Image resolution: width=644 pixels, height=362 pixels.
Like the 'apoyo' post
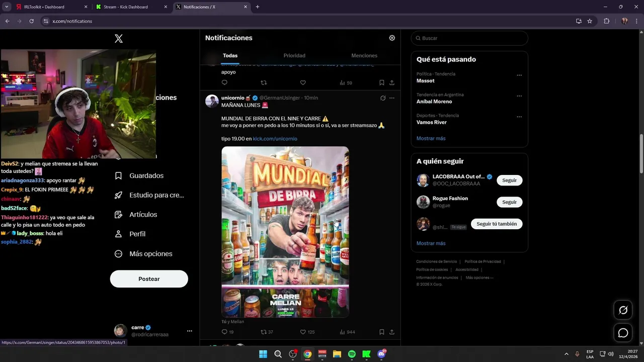[303, 82]
